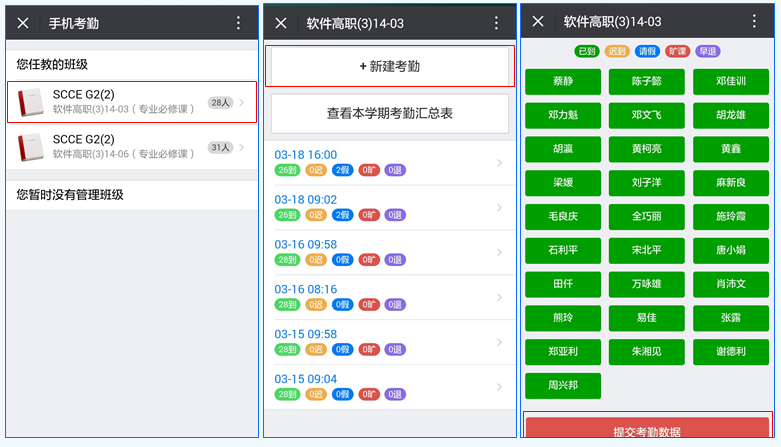Click the orange 迟到 legend tag

point(617,51)
